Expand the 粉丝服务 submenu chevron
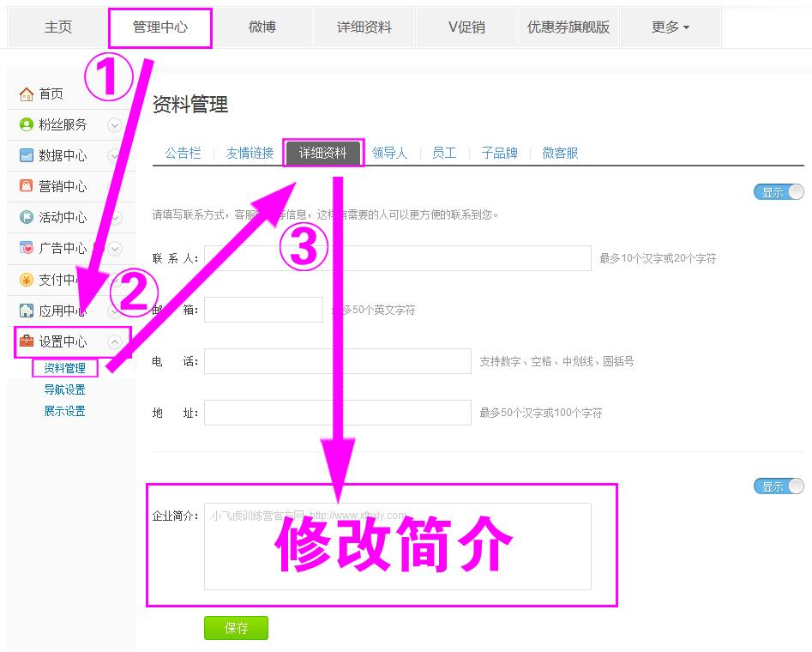Image resolution: width=812 pixels, height=652 pixels. 114,125
